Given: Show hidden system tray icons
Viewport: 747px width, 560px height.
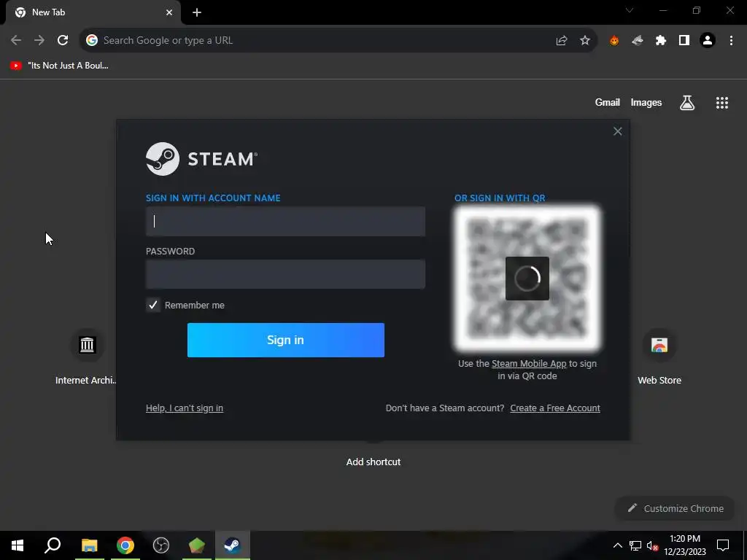Looking at the screenshot, I should 617,545.
